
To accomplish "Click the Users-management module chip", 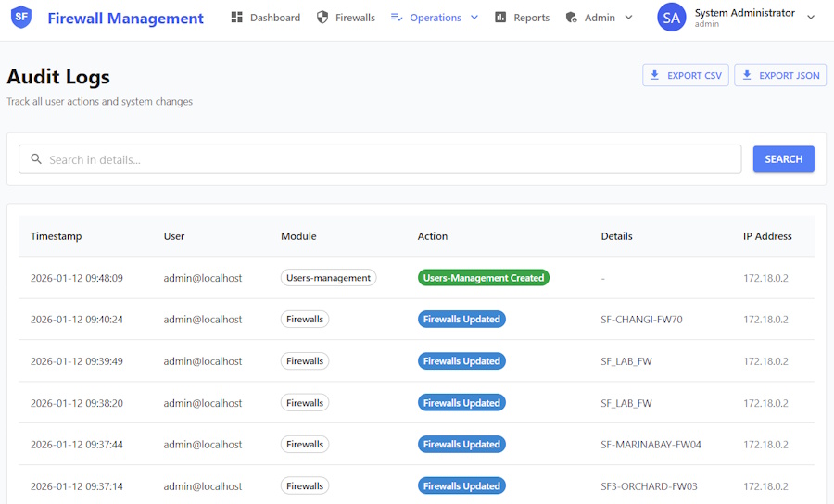I will [328, 278].
